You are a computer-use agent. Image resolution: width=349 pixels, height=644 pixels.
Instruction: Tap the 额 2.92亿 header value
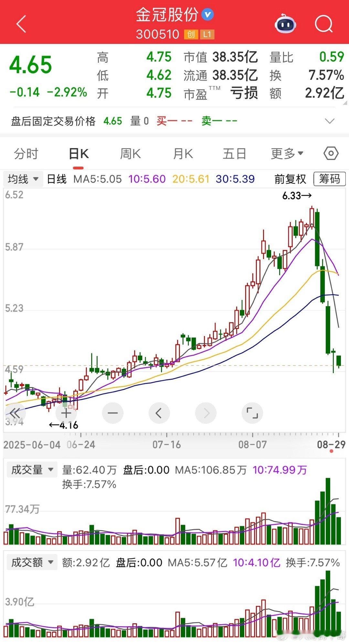[325, 93]
